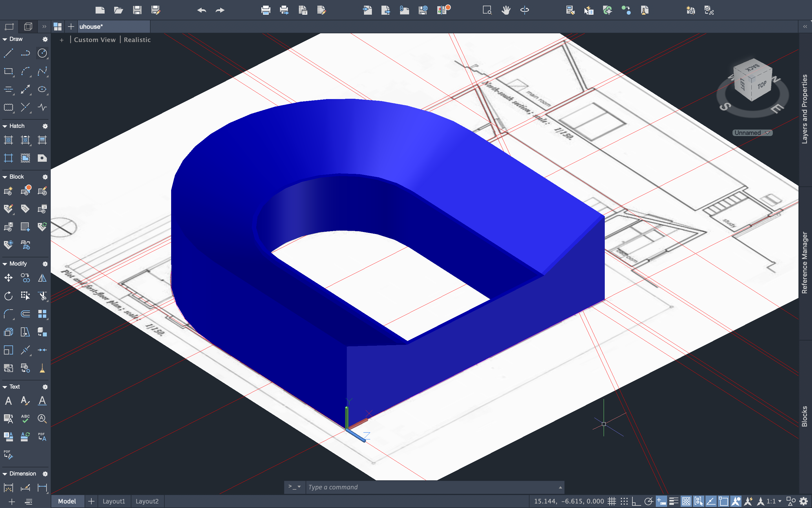Activate the 3D Orbit tool
The height and width of the screenshot is (508, 812).
click(525, 10)
